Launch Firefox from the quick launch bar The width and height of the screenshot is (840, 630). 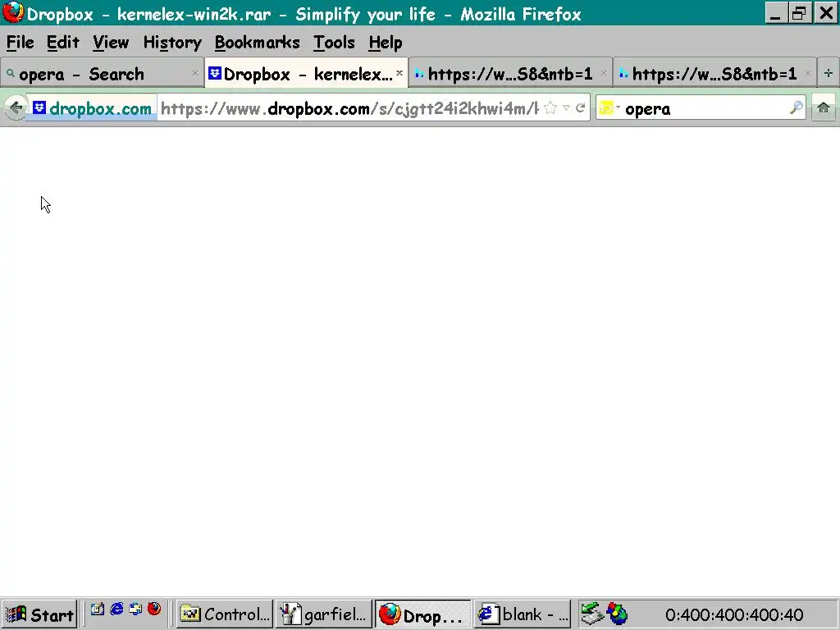(153, 609)
